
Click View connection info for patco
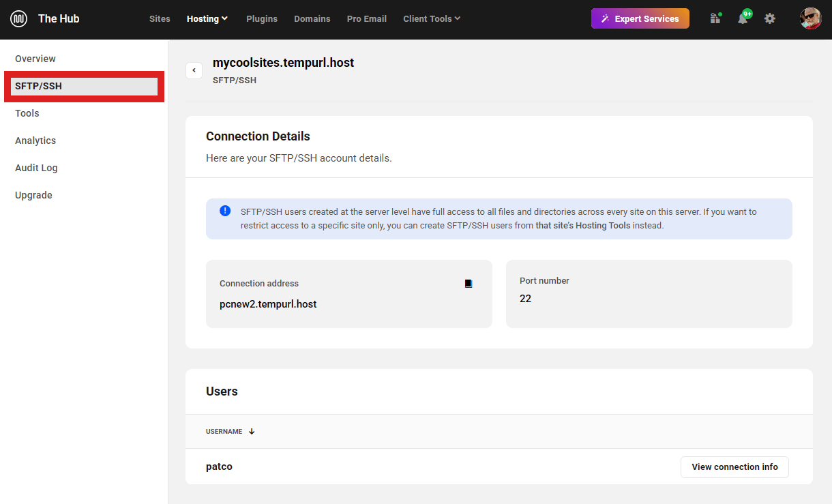point(734,467)
